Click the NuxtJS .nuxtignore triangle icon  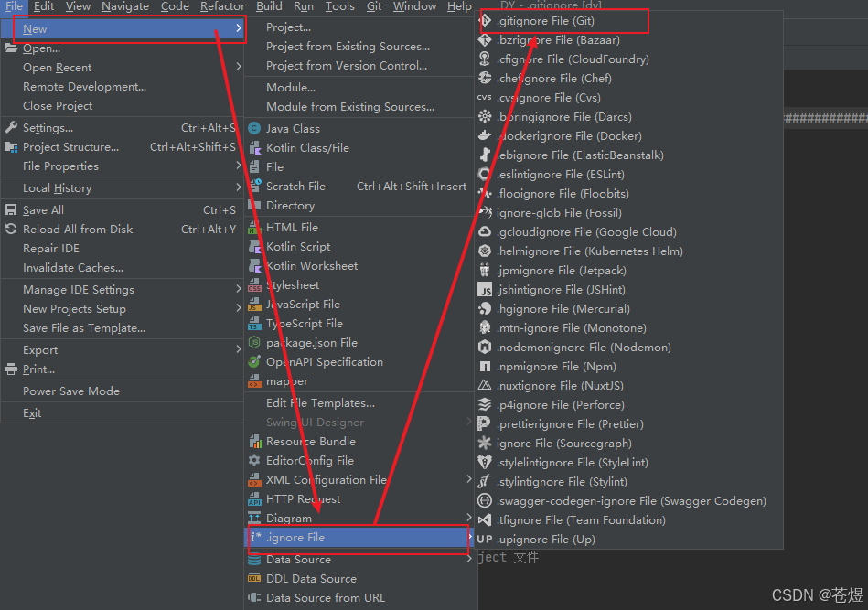(485, 385)
